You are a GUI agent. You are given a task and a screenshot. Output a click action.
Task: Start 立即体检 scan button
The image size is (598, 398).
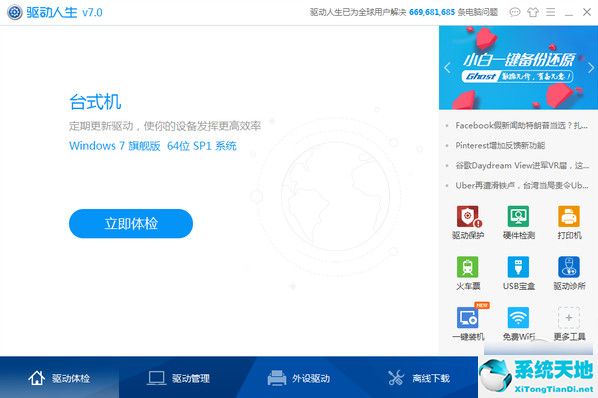click(x=131, y=223)
